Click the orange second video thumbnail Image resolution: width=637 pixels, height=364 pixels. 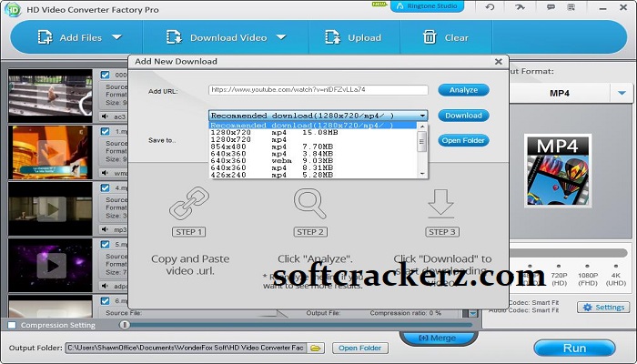[x=50, y=152]
